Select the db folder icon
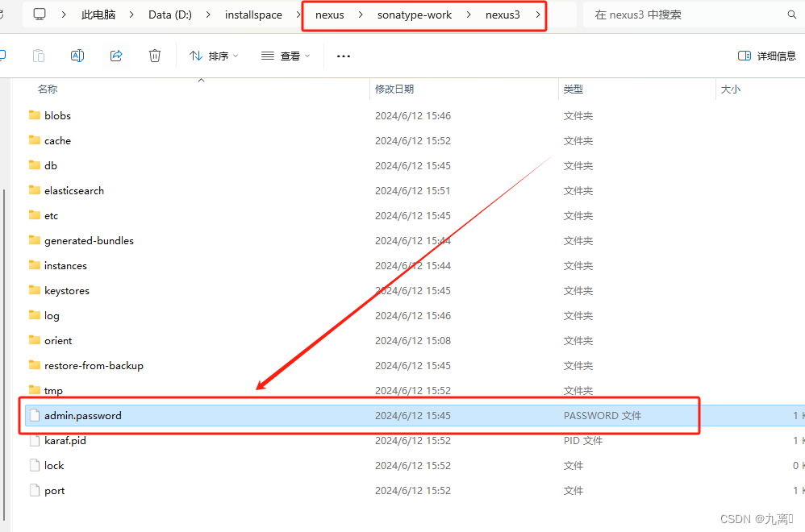Viewport: 805px width, 532px height. [x=35, y=165]
